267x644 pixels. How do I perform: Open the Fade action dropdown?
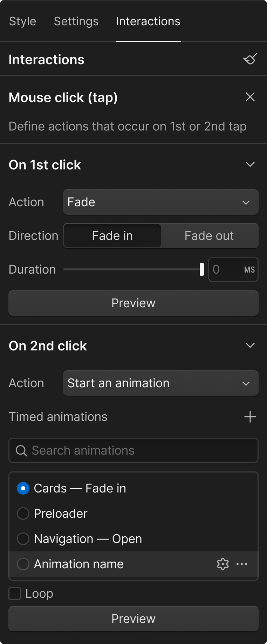(161, 202)
